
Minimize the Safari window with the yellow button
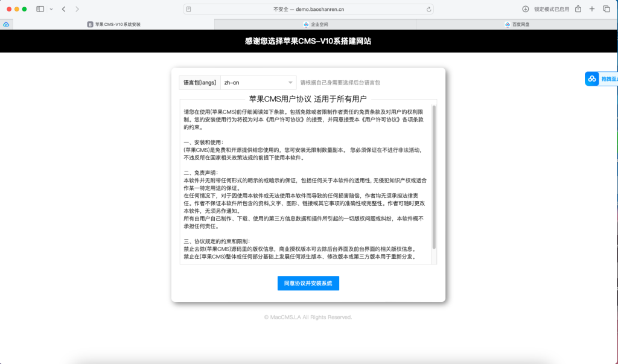(16, 9)
